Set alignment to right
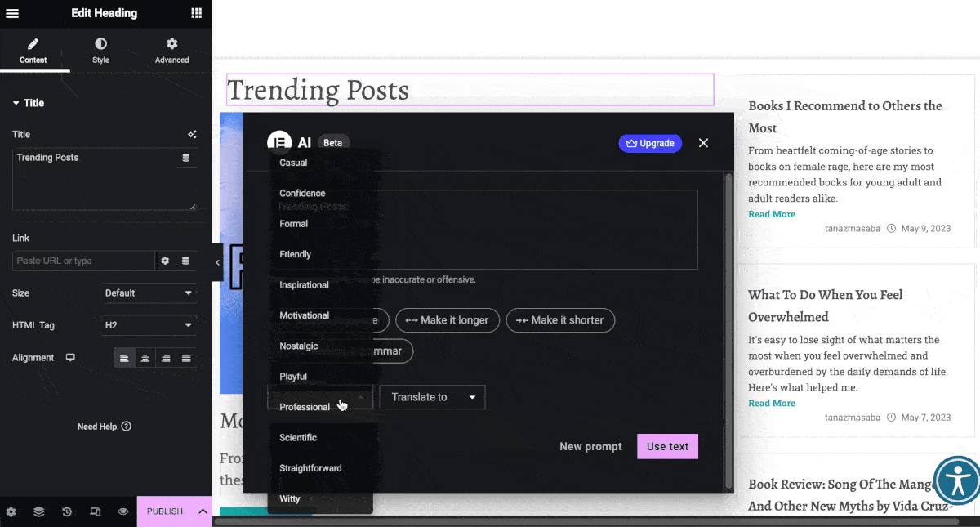 (x=166, y=358)
